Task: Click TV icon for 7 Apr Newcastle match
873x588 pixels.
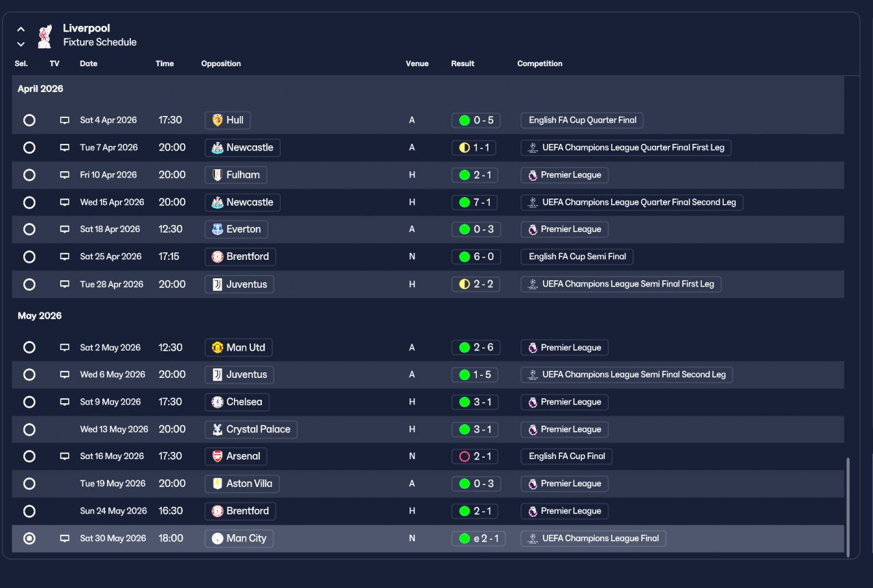Action: 65,147
